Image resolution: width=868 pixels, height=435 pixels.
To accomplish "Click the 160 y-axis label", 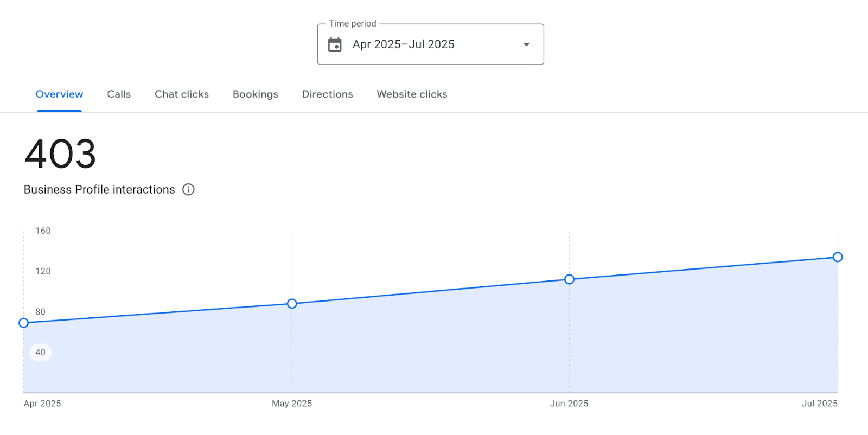I will tap(43, 231).
